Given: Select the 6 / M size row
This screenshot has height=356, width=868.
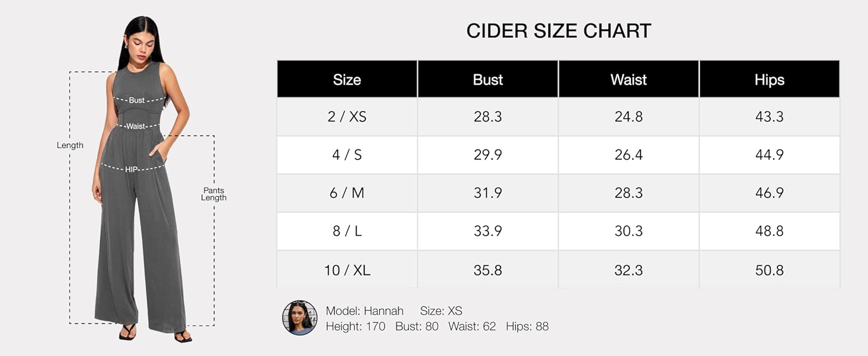Looking at the screenshot, I should point(559,193).
